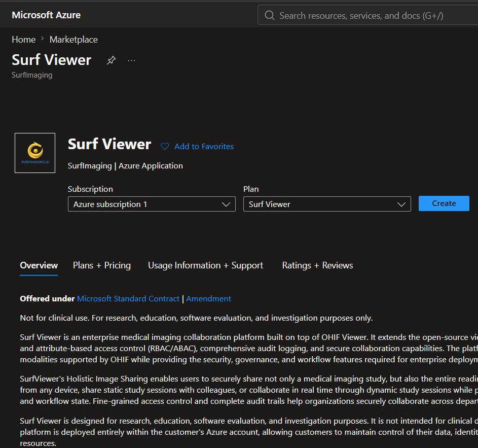Open the Amendment link
This screenshot has height=448, width=478.
click(208, 299)
